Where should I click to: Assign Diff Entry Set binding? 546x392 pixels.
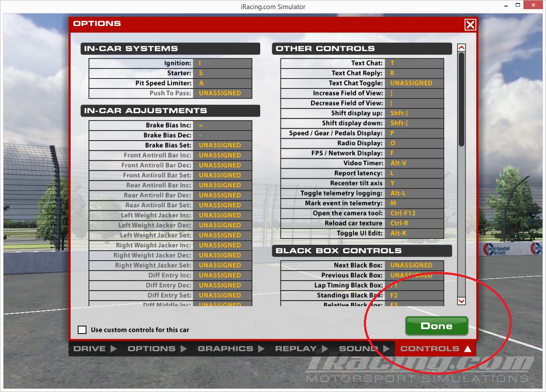[222, 295]
